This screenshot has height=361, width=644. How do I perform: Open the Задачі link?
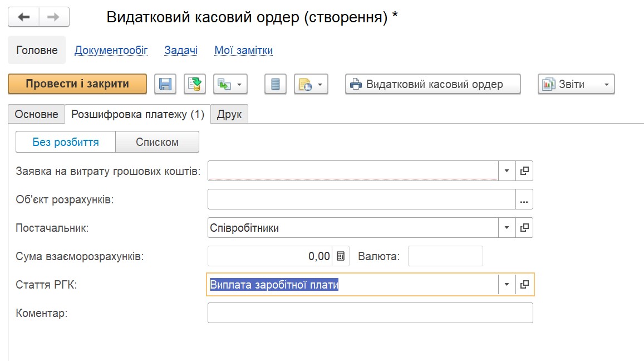click(x=181, y=50)
